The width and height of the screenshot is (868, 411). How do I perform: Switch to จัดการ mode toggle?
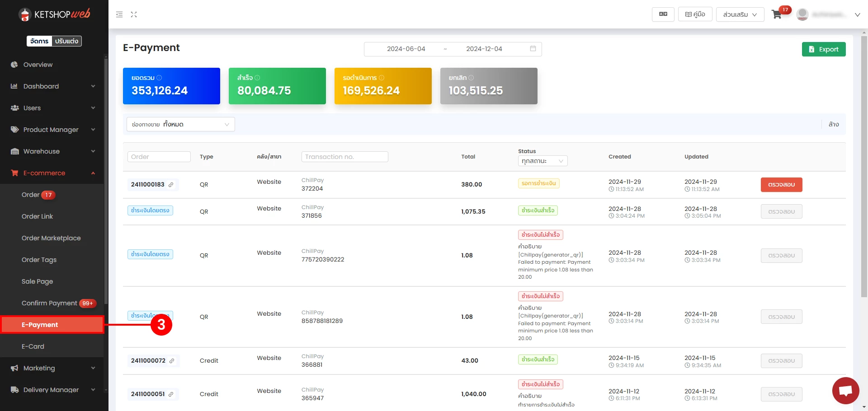click(x=39, y=41)
